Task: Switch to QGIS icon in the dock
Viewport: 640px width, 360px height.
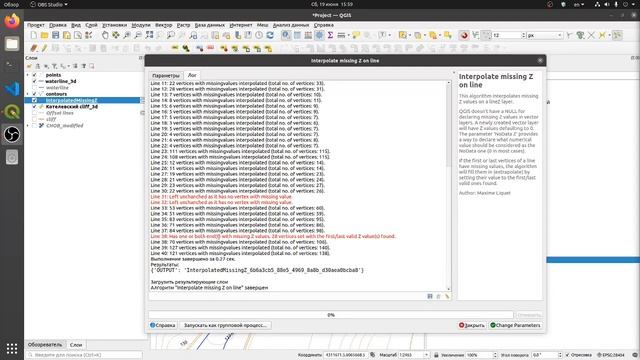Action: click(12, 111)
